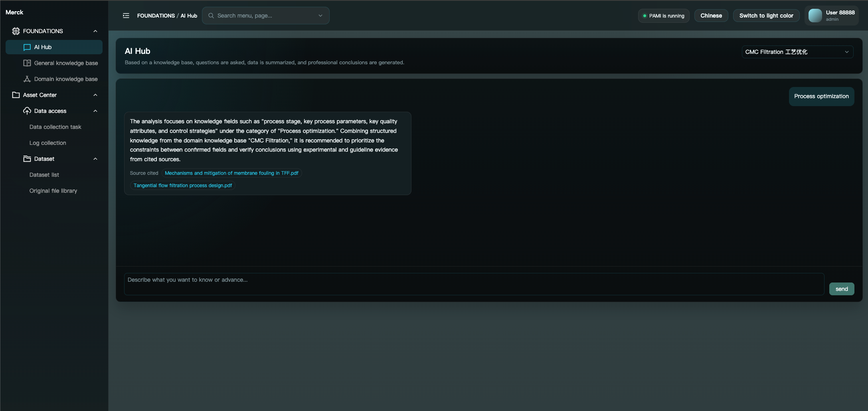The image size is (868, 411).
Task: Open the AI Hub menu item
Action: click(54, 47)
